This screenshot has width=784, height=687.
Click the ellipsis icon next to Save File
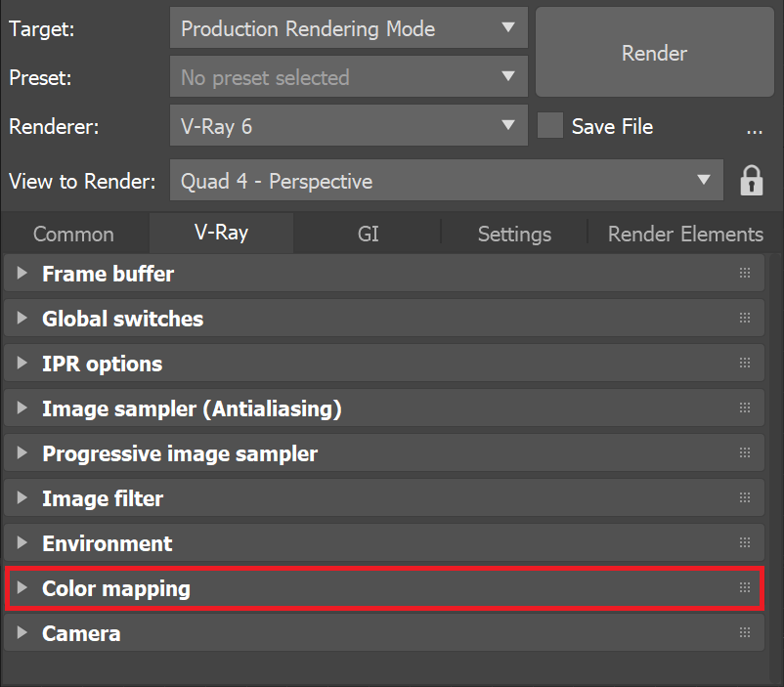tap(754, 130)
